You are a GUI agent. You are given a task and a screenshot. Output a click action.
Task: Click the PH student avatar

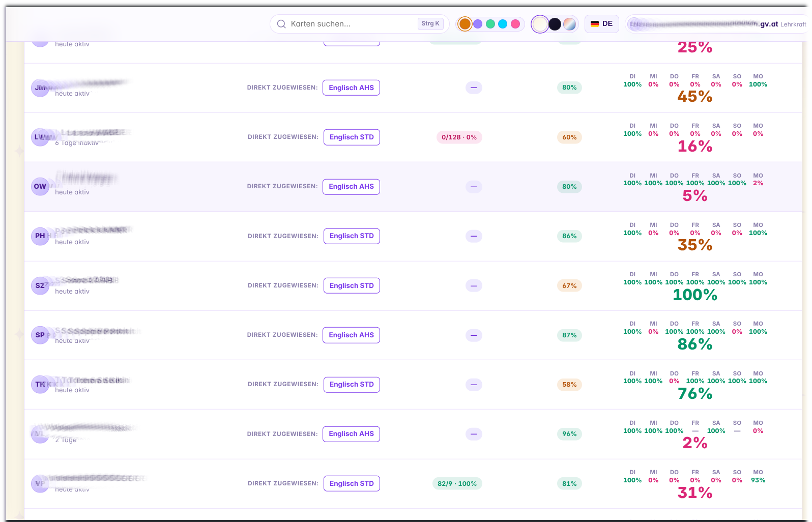click(x=40, y=236)
